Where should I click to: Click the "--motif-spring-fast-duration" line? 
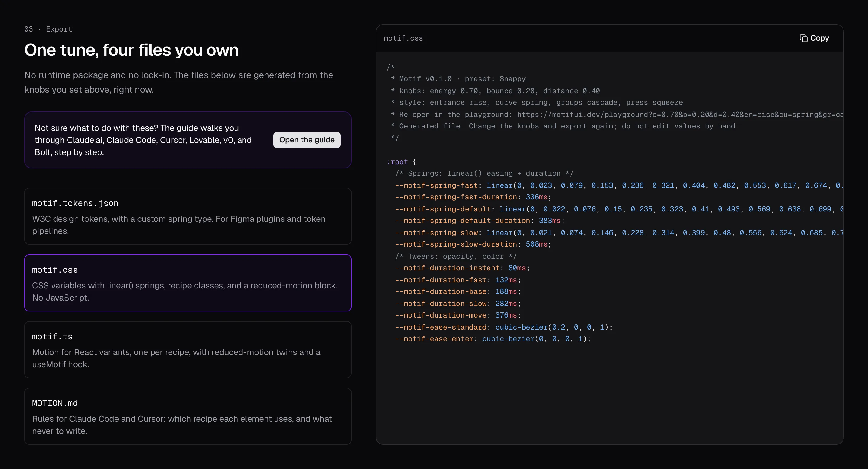pos(473,197)
